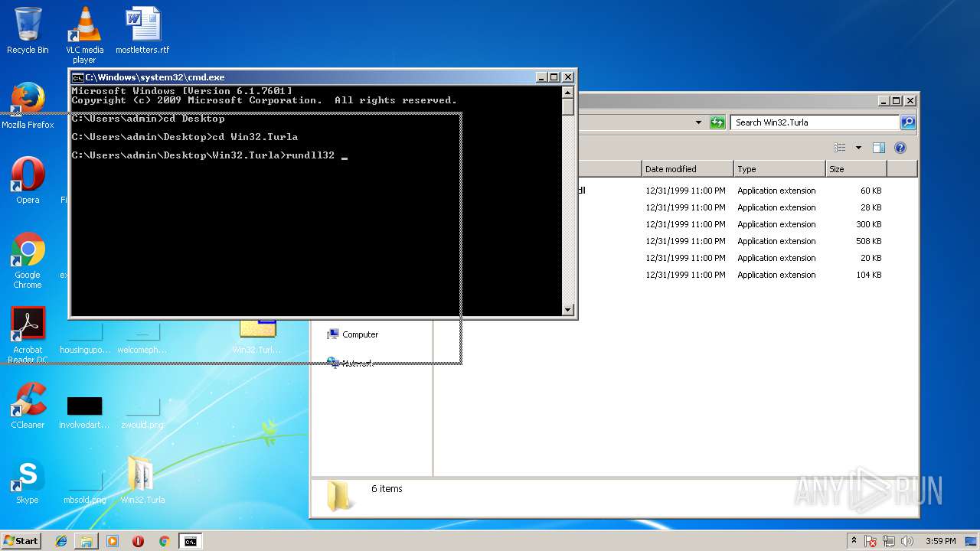Launch VLC media player shortcut
The height and width of the screenshot is (551, 980).
click(84, 34)
